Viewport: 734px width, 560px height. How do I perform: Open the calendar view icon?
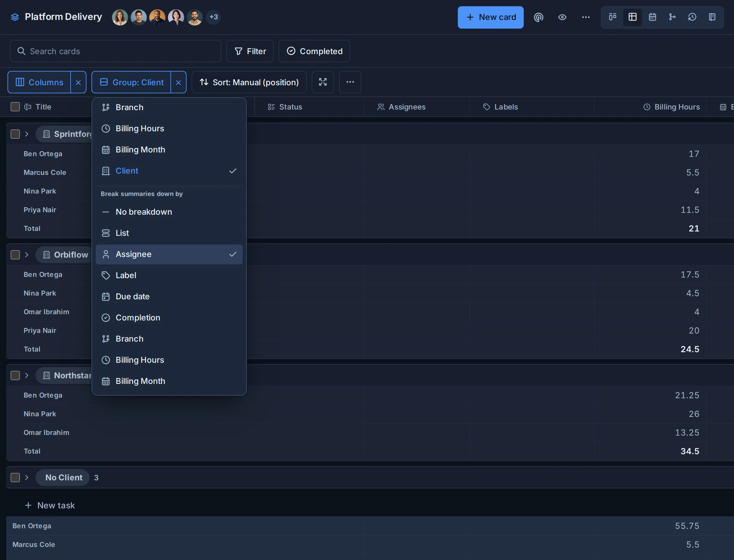tap(653, 17)
